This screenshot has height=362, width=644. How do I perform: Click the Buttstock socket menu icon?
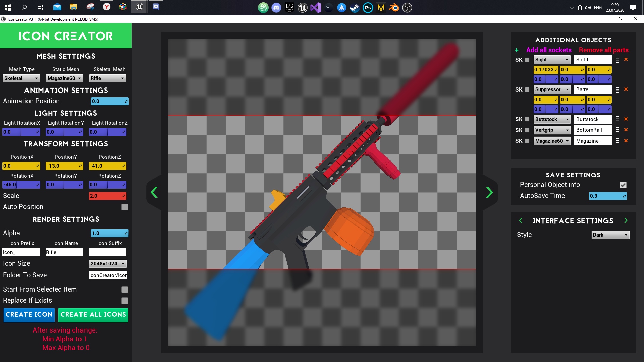[x=618, y=119]
